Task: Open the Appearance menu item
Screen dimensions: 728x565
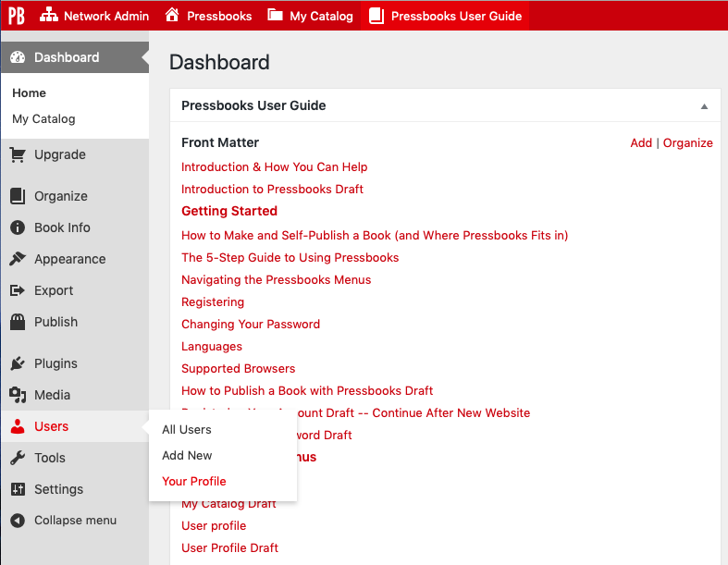Action: click(75, 259)
